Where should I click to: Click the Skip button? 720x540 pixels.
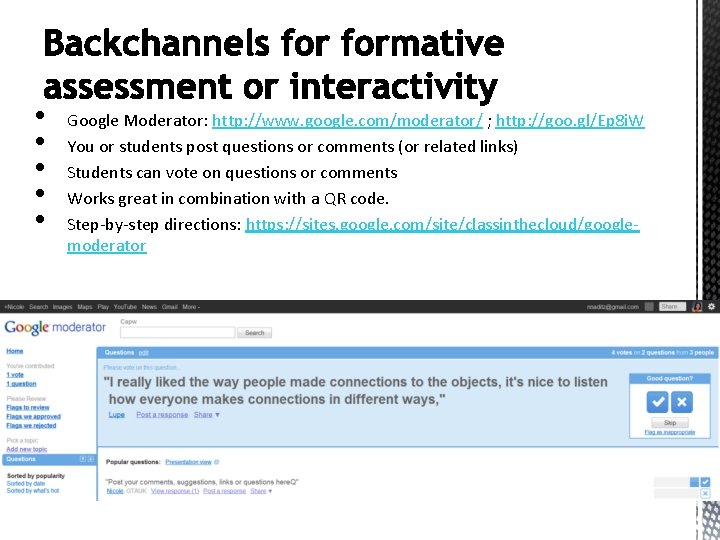[x=670, y=422]
